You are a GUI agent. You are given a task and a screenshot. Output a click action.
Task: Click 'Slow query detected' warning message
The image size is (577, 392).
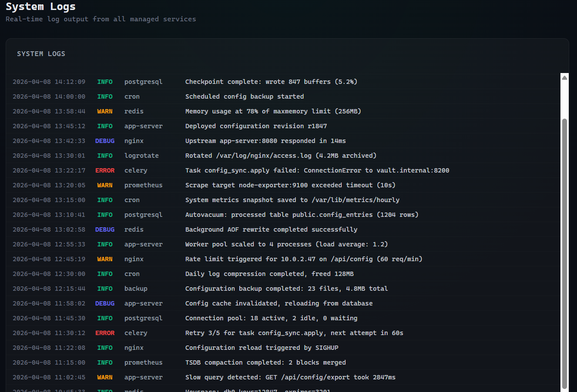coord(290,377)
